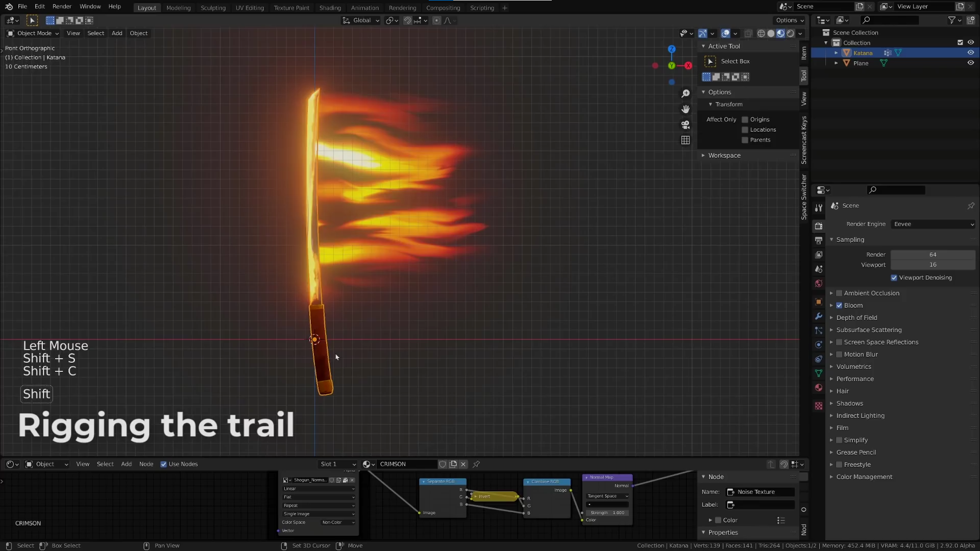The width and height of the screenshot is (980, 551).
Task: Open Modifier properties wrench tab
Action: tap(819, 316)
